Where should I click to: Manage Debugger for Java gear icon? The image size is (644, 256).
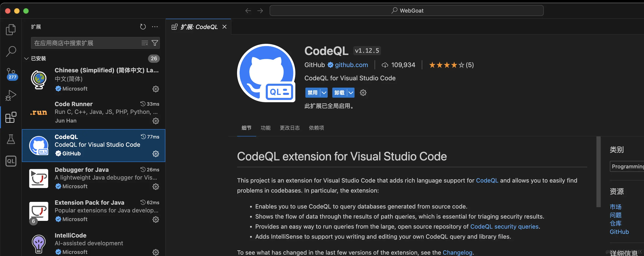pos(156,187)
